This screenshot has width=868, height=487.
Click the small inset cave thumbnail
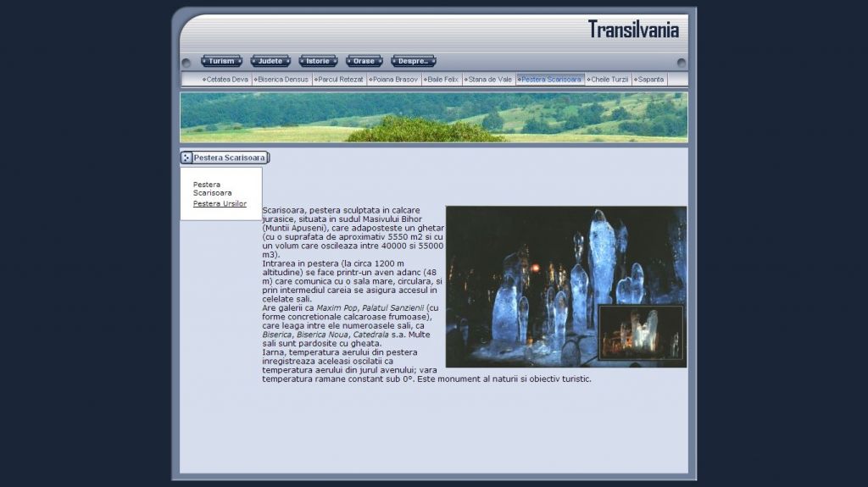(x=641, y=333)
